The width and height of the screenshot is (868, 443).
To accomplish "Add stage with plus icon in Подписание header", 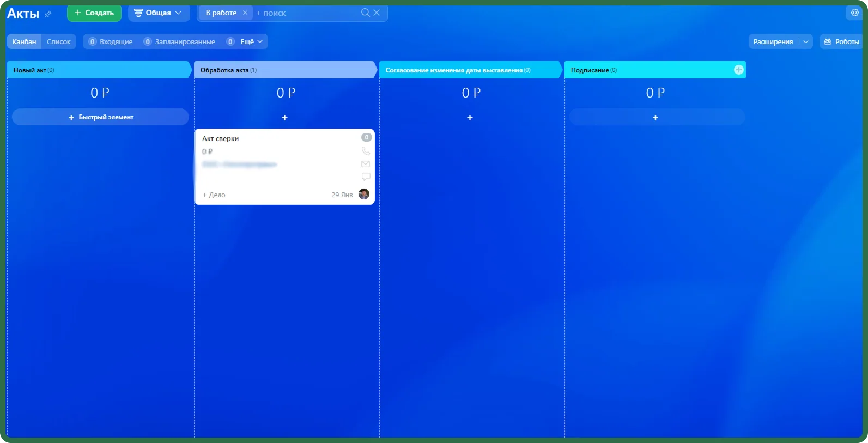I will [x=739, y=70].
